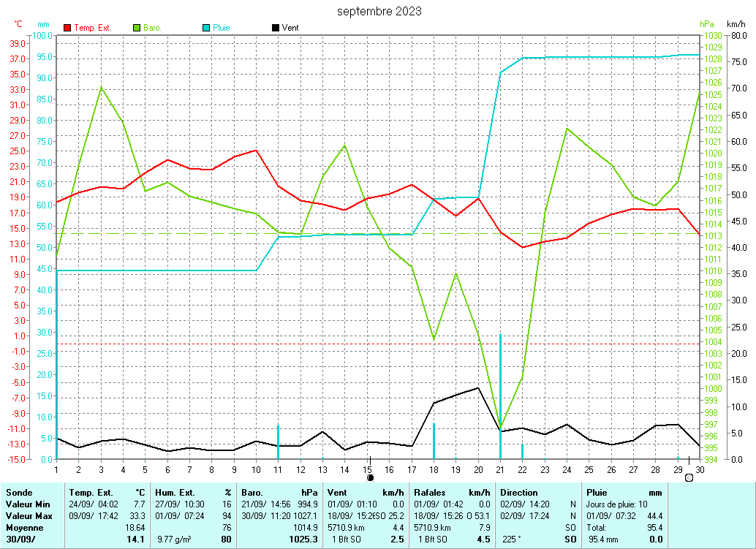This screenshot has width=756, height=549.
Task: Click the small rain bar at day 22
Action: (x=522, y=451)
